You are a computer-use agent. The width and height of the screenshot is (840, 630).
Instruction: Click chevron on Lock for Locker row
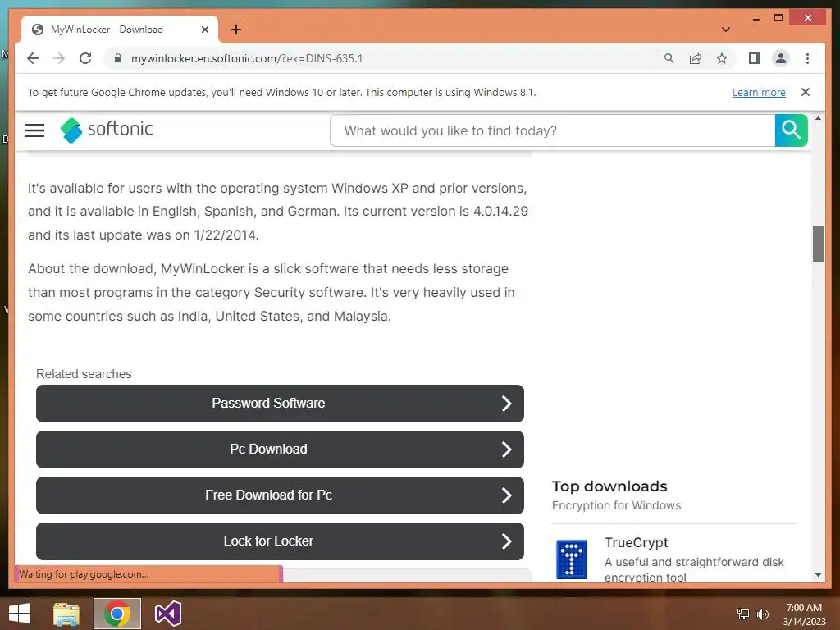coord(506,541)
